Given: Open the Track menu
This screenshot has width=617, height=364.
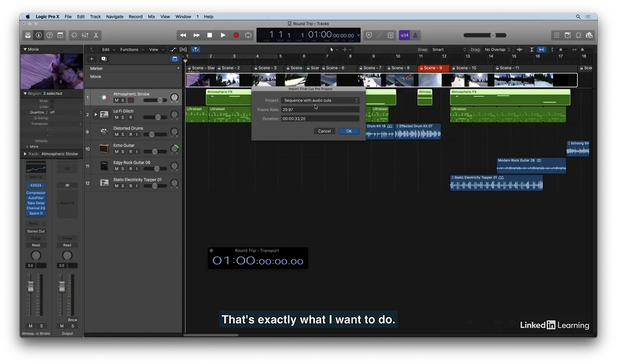Looking at the screenshot, I should tap(95, 16).
